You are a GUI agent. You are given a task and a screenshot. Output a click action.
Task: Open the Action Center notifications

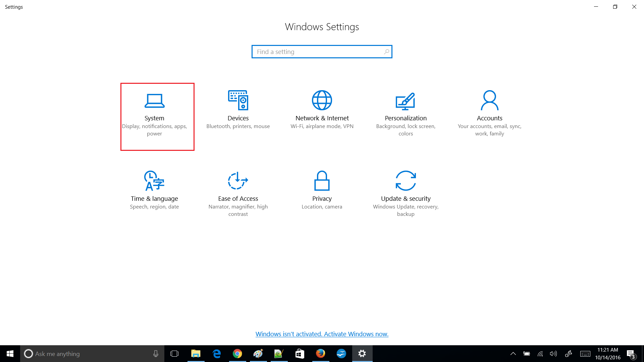tap(631, 354)
